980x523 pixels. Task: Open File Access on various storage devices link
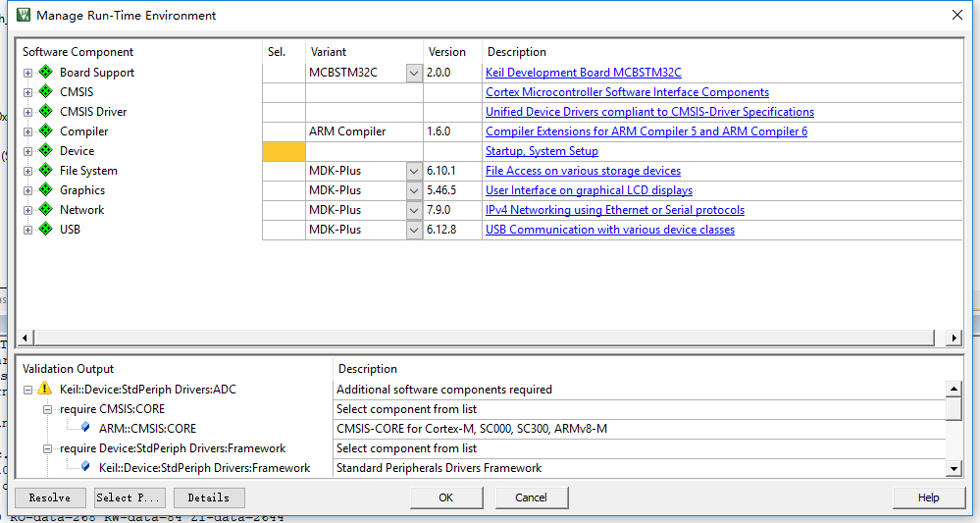click(583, 171)
